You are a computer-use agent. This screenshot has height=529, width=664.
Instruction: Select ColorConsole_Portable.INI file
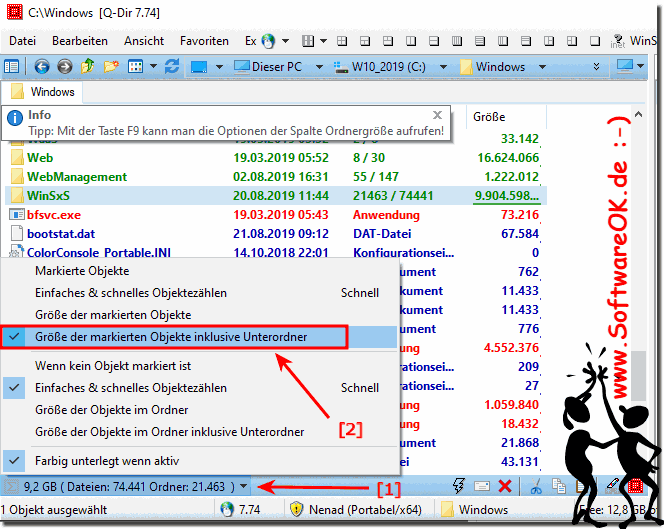click(275, 253)
